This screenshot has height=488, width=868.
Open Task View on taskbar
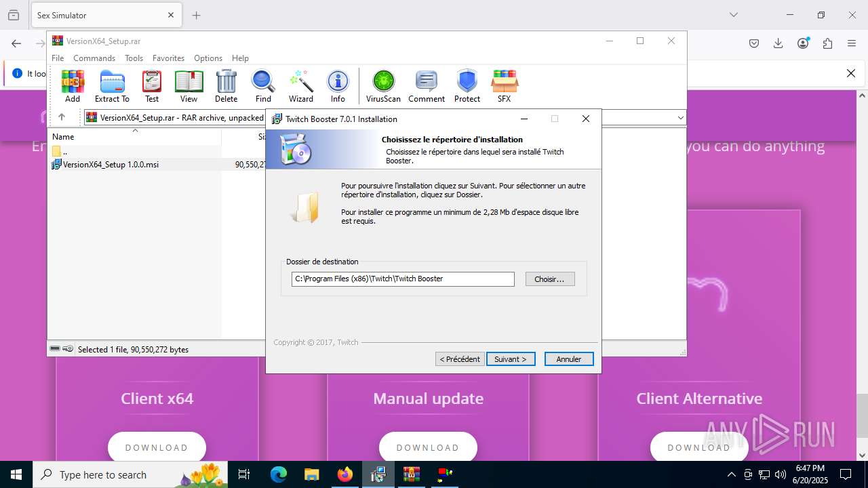coord(244,474)
